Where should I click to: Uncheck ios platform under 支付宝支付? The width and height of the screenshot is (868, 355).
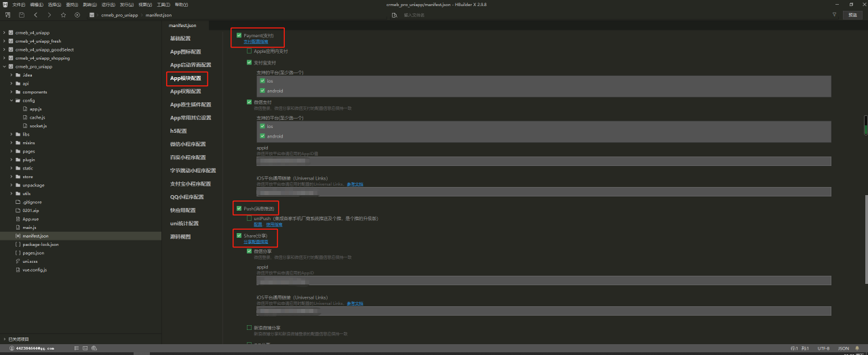[262, 81]
